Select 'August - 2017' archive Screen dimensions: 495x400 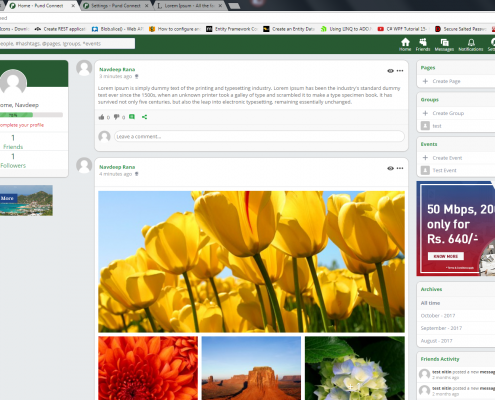[x=436, y=341]
